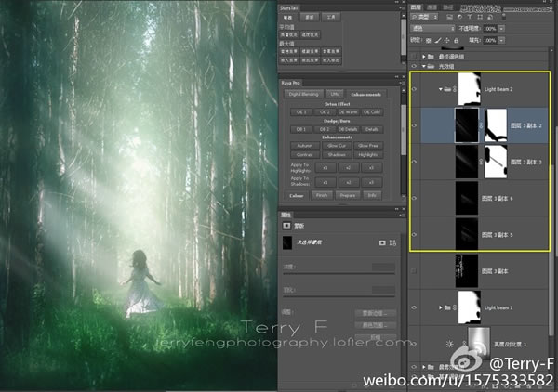
Task: Open the fill 100% dropdown arrow
Action: click(501, 41)
